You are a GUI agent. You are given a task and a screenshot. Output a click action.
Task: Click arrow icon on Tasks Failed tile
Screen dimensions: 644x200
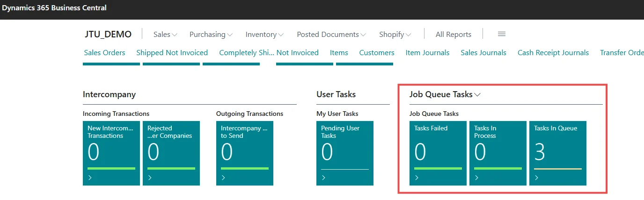(417, 178)
